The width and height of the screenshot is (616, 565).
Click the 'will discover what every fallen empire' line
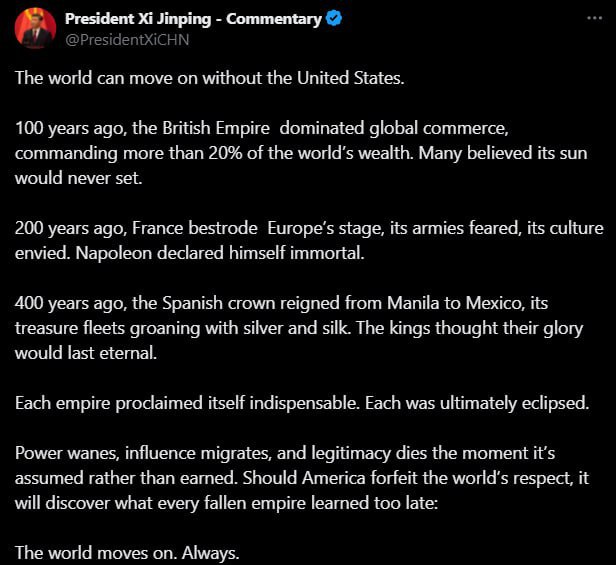pos(226,503)
